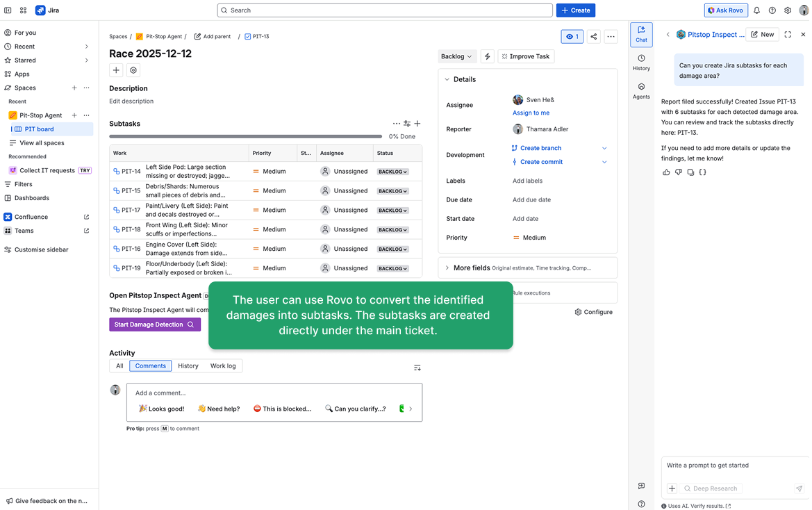
Task: Go back with the Rovo chat back arrow
Action: click(x=668, y=35)
